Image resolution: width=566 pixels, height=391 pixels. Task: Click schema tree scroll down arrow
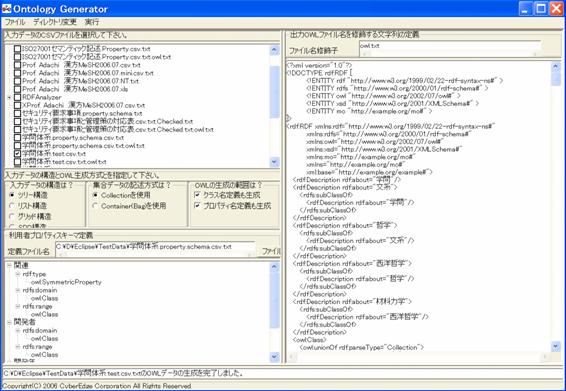click(x=275, y=357)
